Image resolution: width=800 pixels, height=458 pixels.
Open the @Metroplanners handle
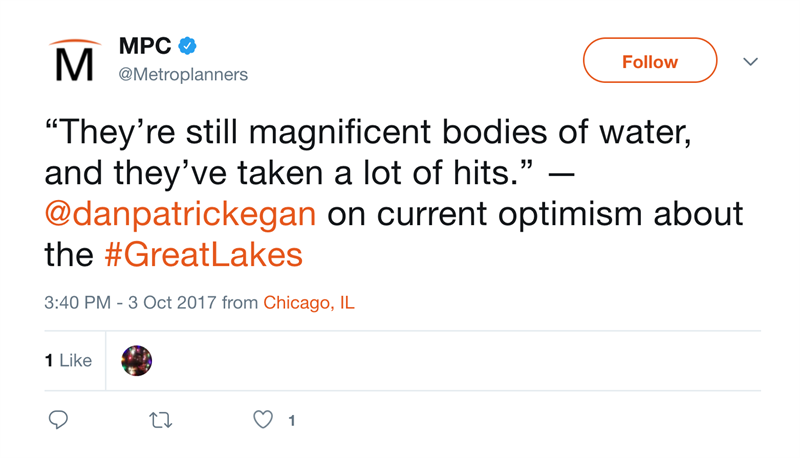click(183, 75)
